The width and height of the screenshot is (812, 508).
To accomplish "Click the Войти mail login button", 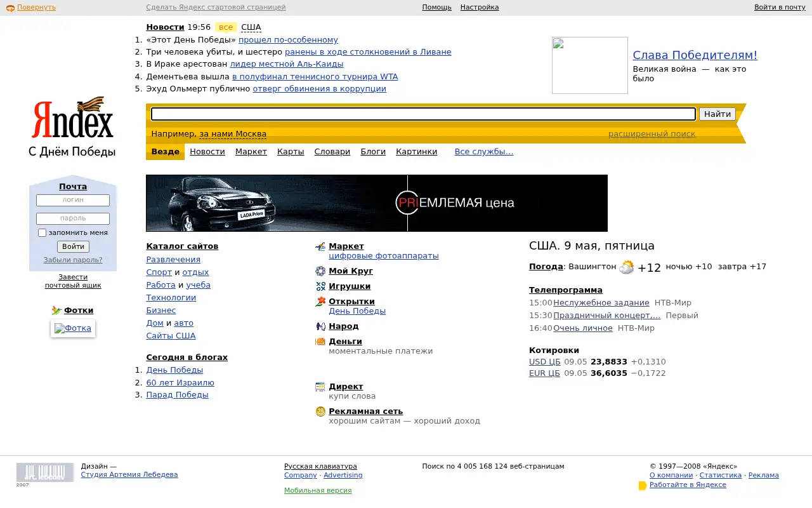I will [73, 246].
